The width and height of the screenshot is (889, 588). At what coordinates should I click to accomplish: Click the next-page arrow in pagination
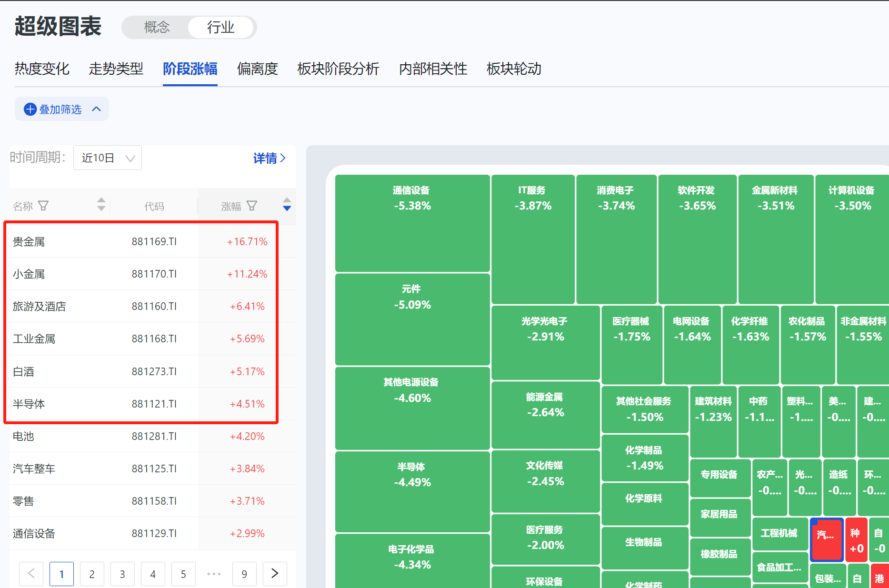coord(275,574)
